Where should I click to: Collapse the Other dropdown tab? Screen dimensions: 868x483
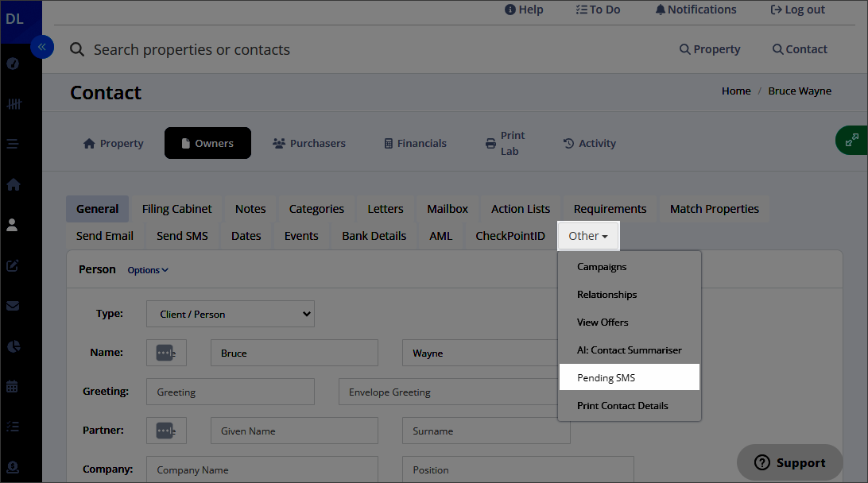tap(588, 236)
